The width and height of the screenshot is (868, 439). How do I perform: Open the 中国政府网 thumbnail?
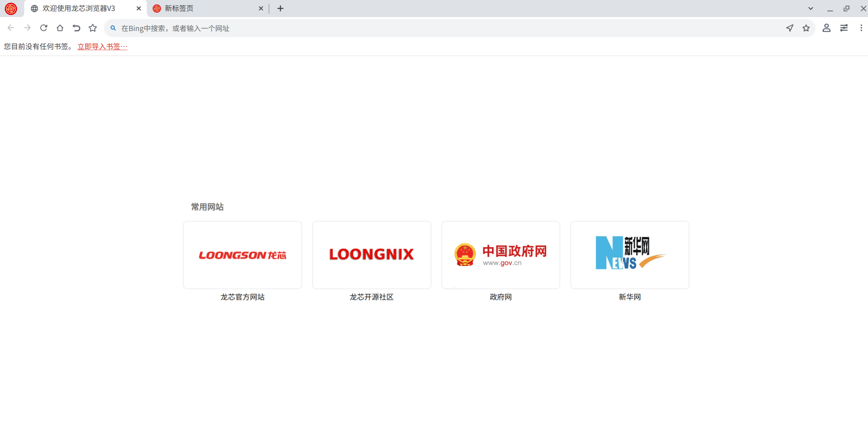point(501,255)
